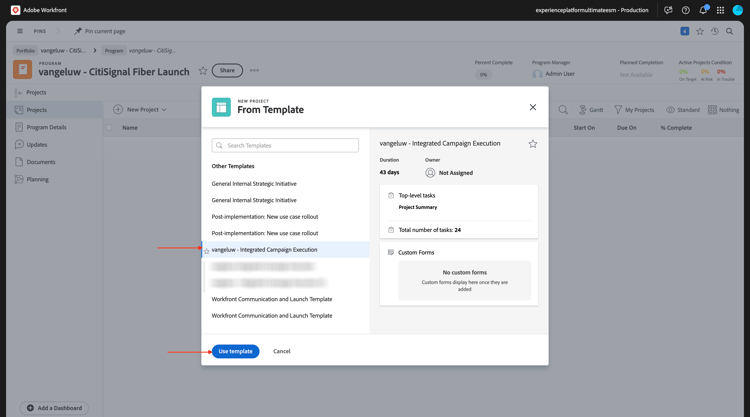This screenshot has height=417, width=750.
Task: Click the Name column header
Action: [130, 128]
